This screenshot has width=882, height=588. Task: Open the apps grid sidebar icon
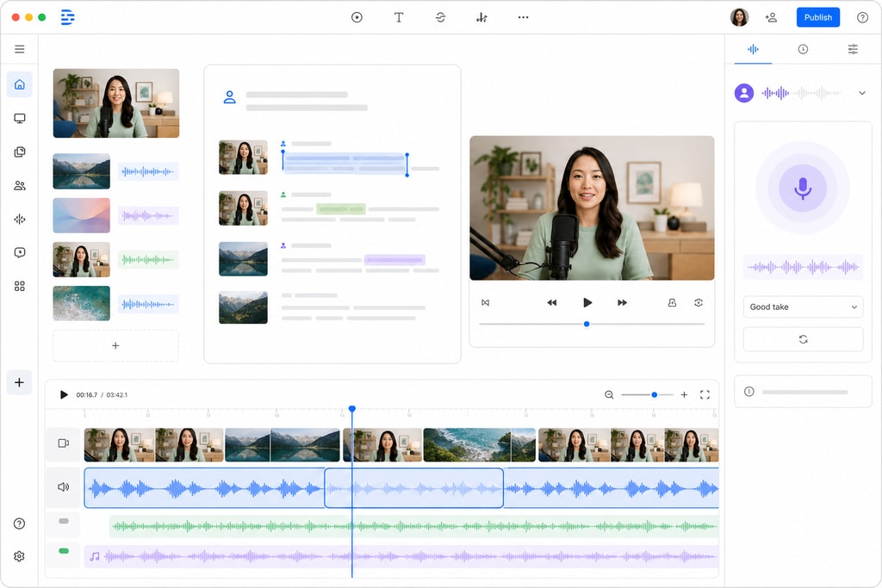tap(20, 286)
